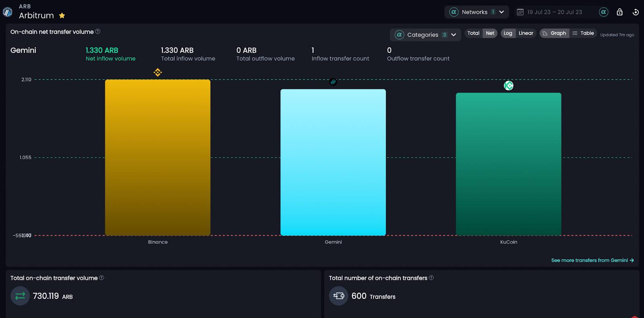This screenshot has width=644, height=318.
Task: Click the 2.110 y-axis label
Action: coord(26,80)
